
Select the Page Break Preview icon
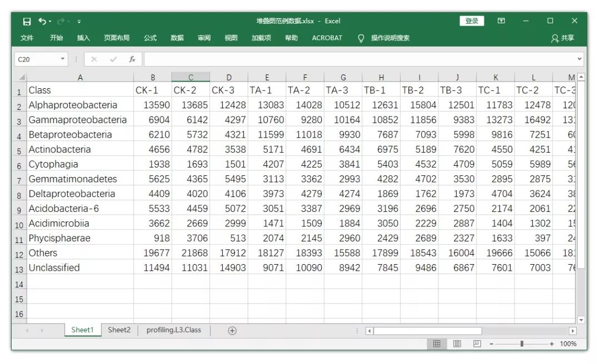pos(477,343)
